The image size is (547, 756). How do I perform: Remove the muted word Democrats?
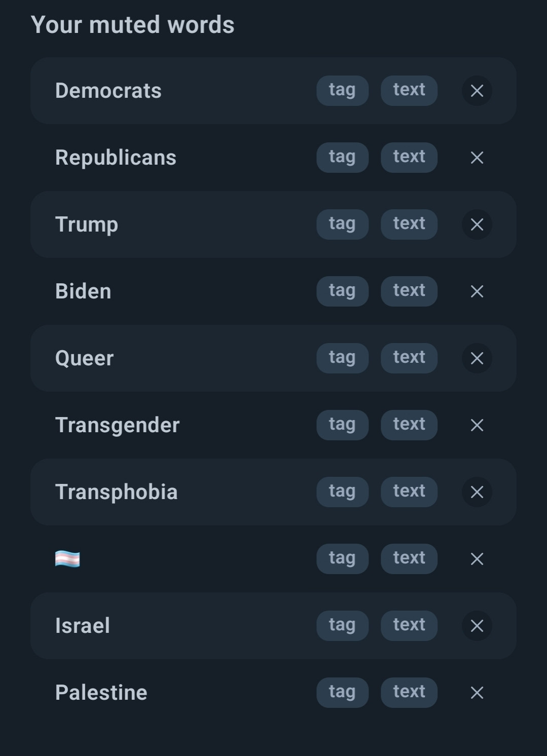[477, 91]
